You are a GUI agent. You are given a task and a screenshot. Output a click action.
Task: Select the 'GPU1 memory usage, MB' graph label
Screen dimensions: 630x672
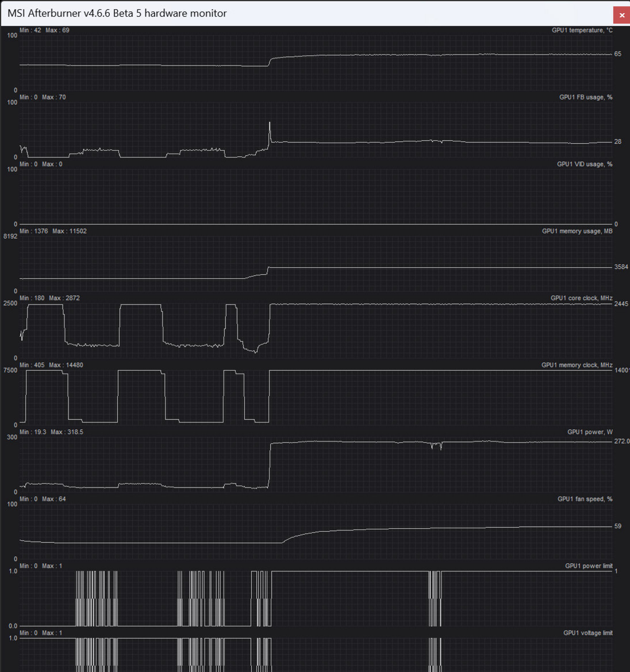[x=577, y=231]
